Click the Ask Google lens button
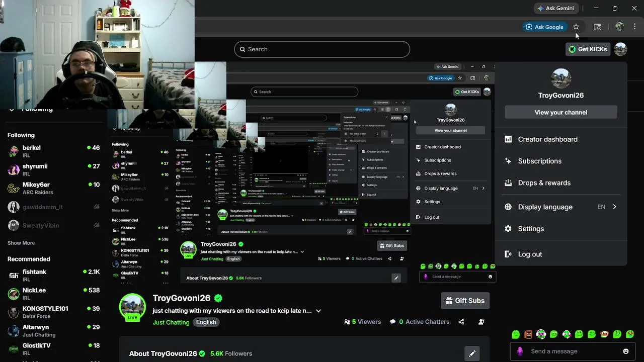Image resolution: width=644 pixels, height=362 pixels. click(x=544, y=27)
